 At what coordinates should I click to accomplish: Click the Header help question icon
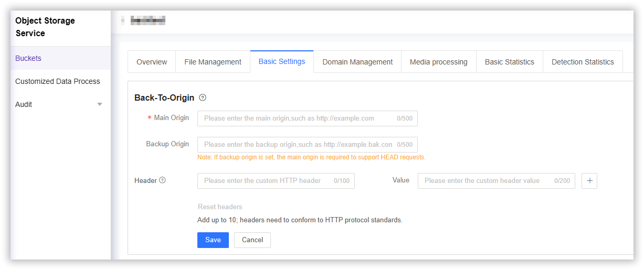click(162, 180)
